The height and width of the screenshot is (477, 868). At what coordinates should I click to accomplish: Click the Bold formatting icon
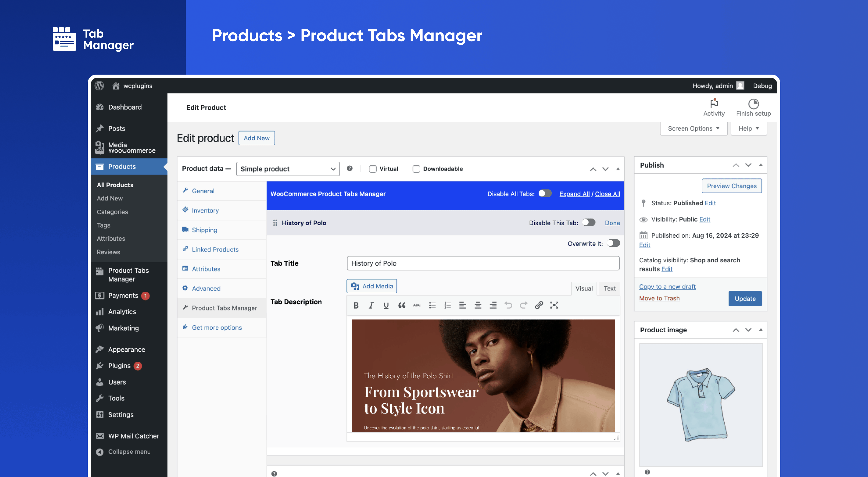[356, 305]
